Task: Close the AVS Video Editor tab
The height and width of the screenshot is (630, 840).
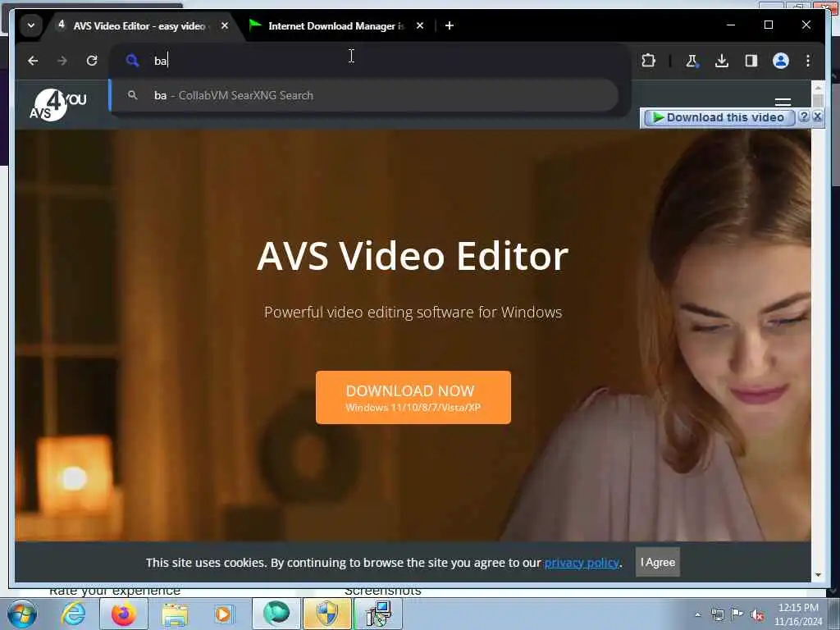Action: pos(225,25)
